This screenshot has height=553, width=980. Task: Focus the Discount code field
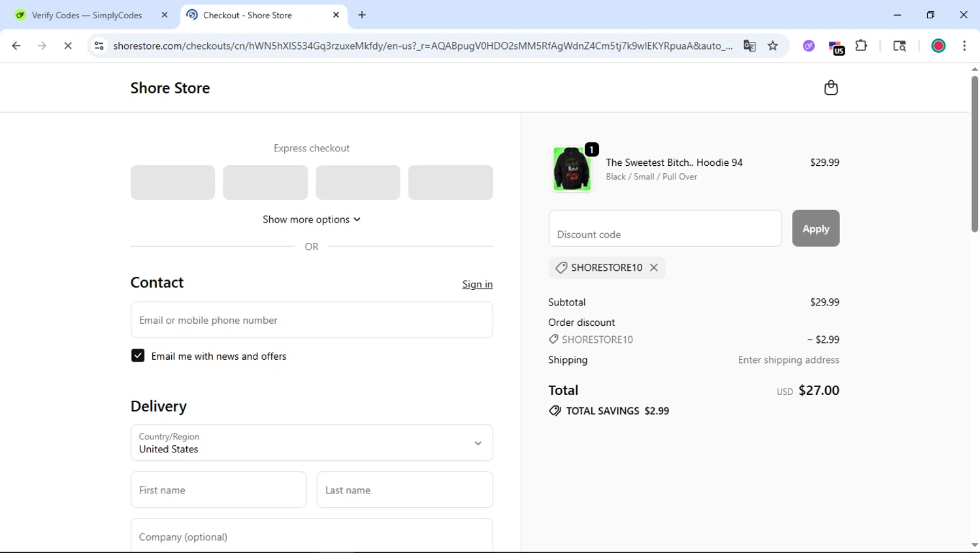[665, 229]
